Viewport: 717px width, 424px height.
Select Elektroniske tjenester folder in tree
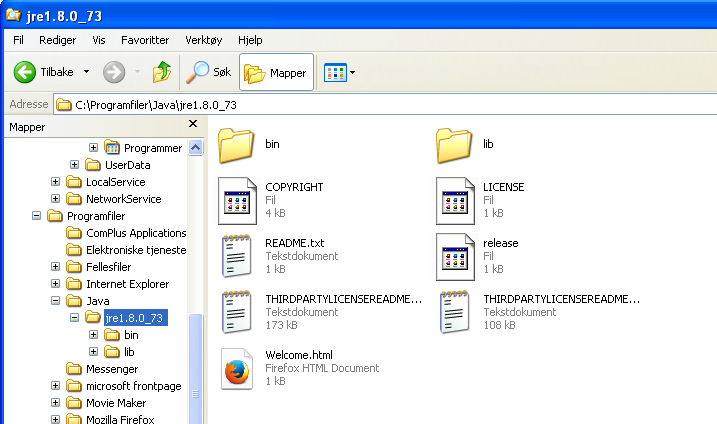(x=136, y=250)
